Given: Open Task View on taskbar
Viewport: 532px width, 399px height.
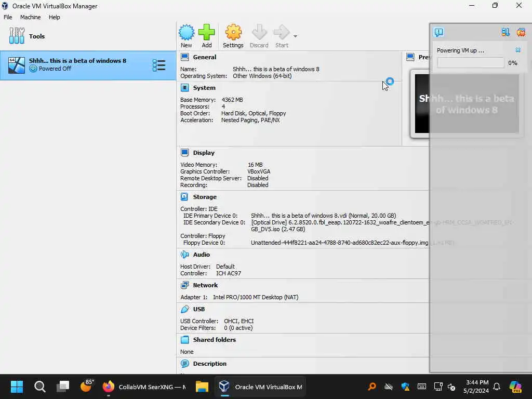Looking at the screenshot, I should point(63,387).
